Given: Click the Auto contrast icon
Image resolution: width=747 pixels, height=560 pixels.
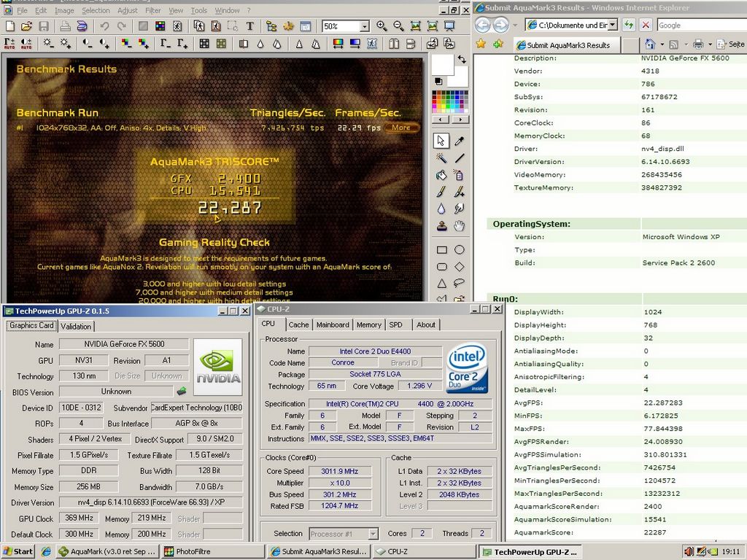Looking at the screenshot, I should tap(27, 44).
